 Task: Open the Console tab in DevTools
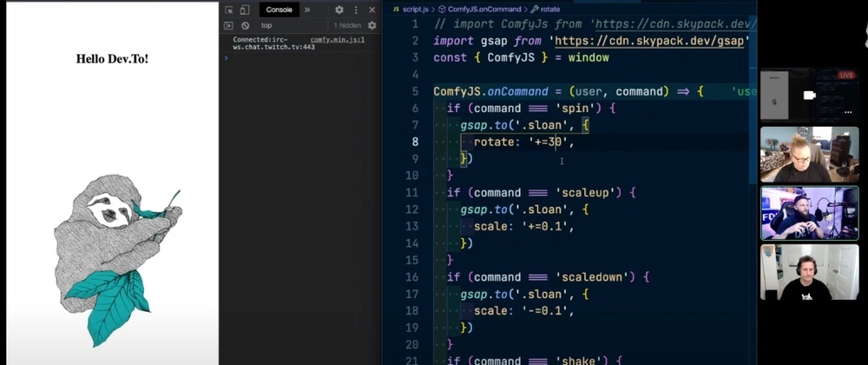pyautogui.click(x=279, y=10)
